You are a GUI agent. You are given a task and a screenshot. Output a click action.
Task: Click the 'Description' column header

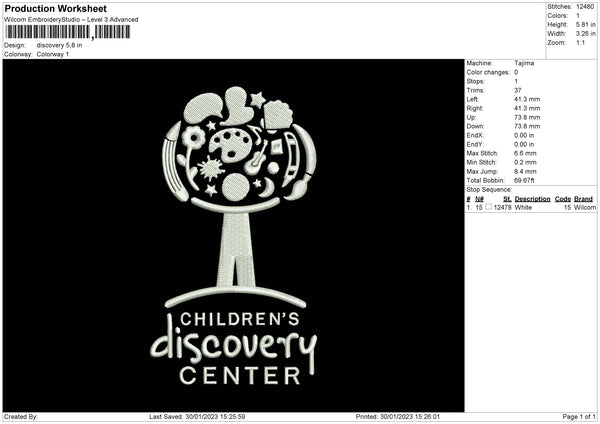(532, 199)
